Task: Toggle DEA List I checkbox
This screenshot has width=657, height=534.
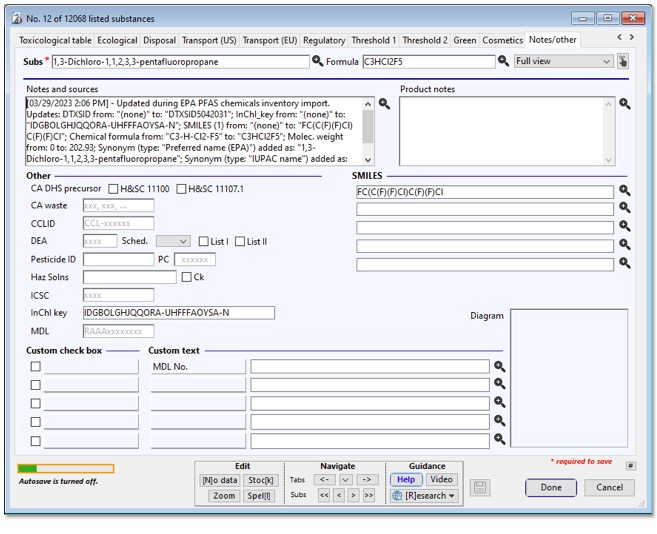Action: (x=204, y=241)
